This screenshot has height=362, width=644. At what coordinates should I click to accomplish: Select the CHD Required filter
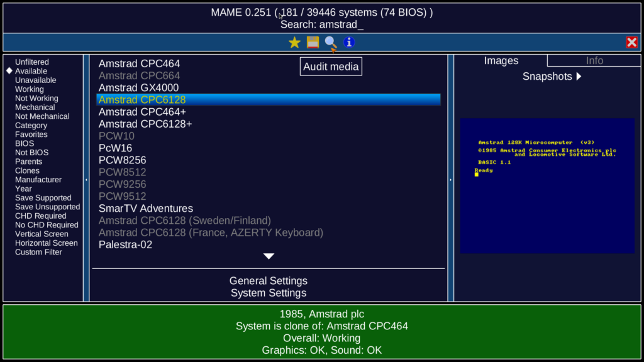(x=41, y=216)
